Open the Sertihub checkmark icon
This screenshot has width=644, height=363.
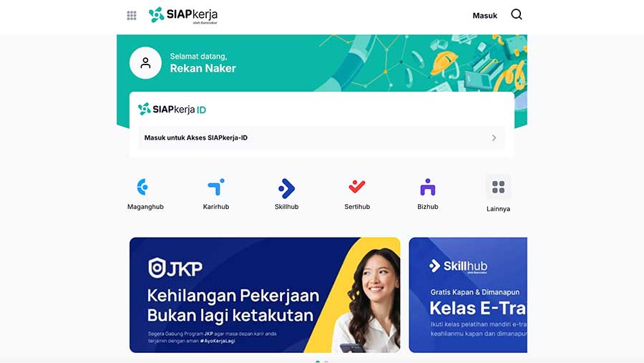click(x=357, y=186)
